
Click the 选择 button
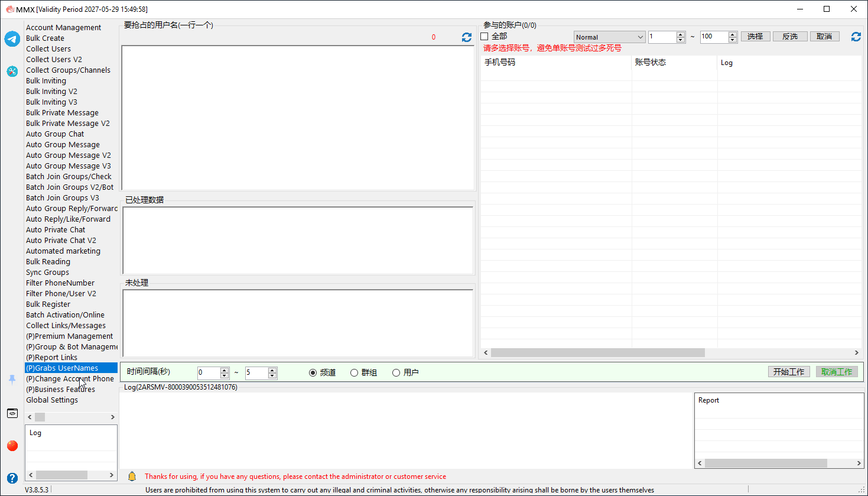coord(755,37)
